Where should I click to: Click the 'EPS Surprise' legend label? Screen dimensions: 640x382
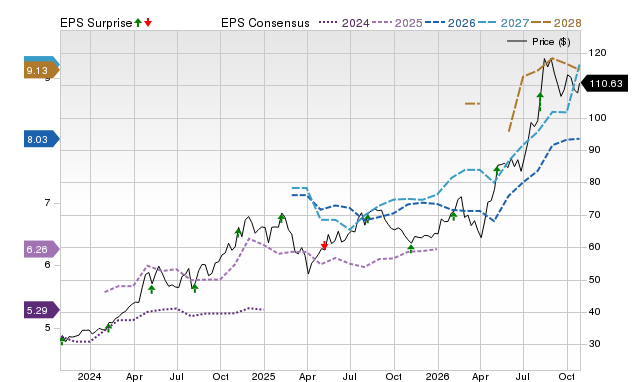tap(96, 23)
